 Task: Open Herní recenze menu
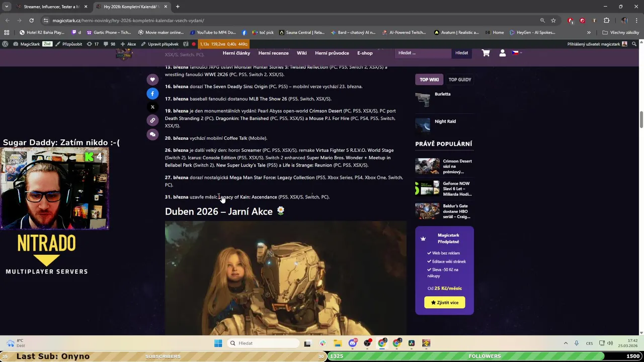273,53
